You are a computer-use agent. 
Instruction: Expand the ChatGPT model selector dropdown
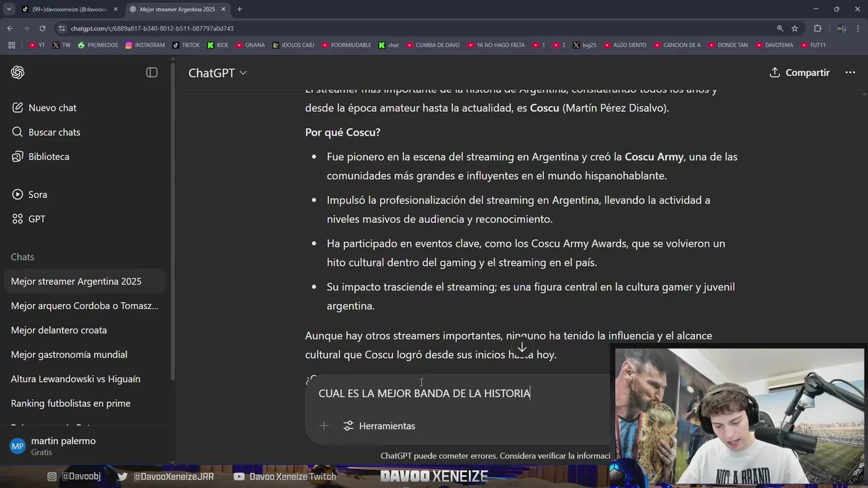pyautogui.click(x=218, y=73)
